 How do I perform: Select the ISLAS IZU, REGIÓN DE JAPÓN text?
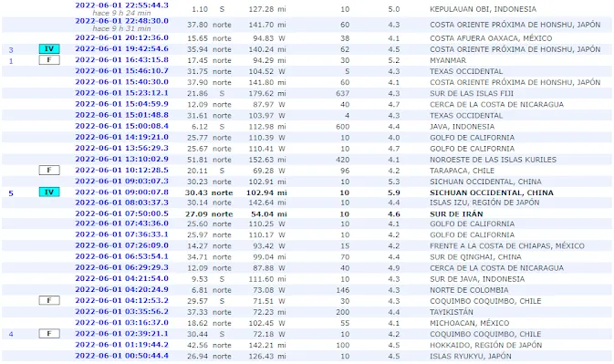(484, 203)
